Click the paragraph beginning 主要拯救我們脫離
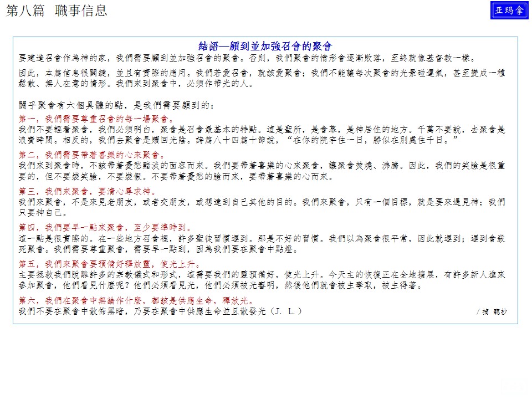 pyautogui.click(x=262, y=280)
